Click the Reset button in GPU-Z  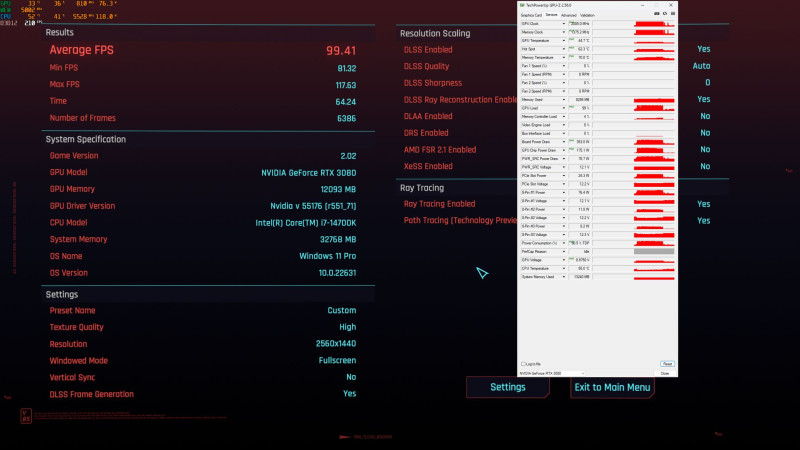667,364
